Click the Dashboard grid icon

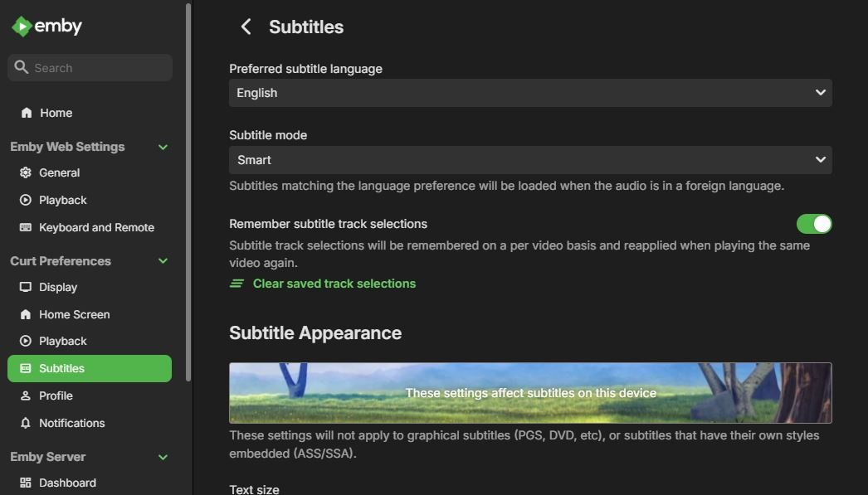(x=26, y=483)
